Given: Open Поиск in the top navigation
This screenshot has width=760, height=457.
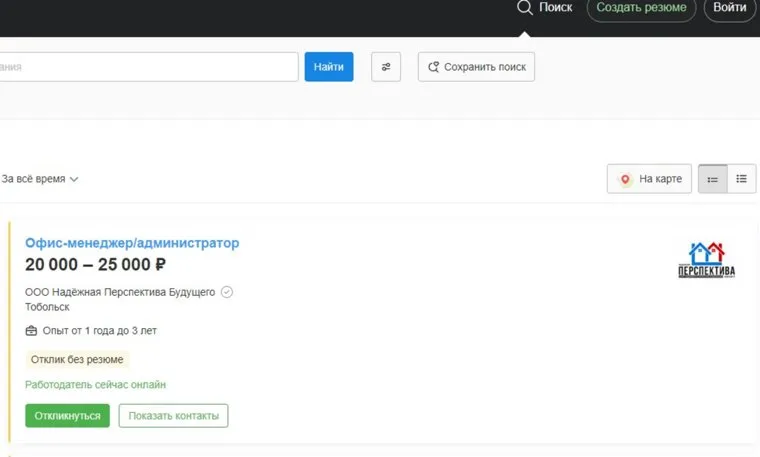Looking at the screenshot, I should 545,8.
